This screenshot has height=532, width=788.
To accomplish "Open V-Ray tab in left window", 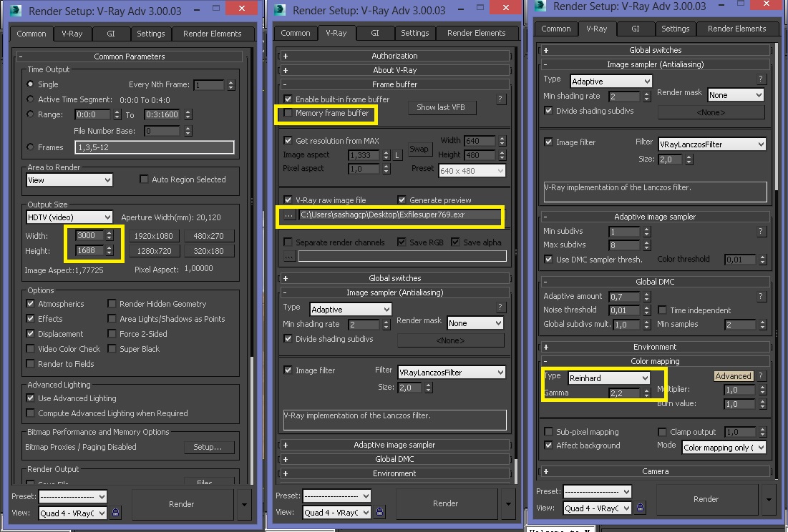I will 72,34.
